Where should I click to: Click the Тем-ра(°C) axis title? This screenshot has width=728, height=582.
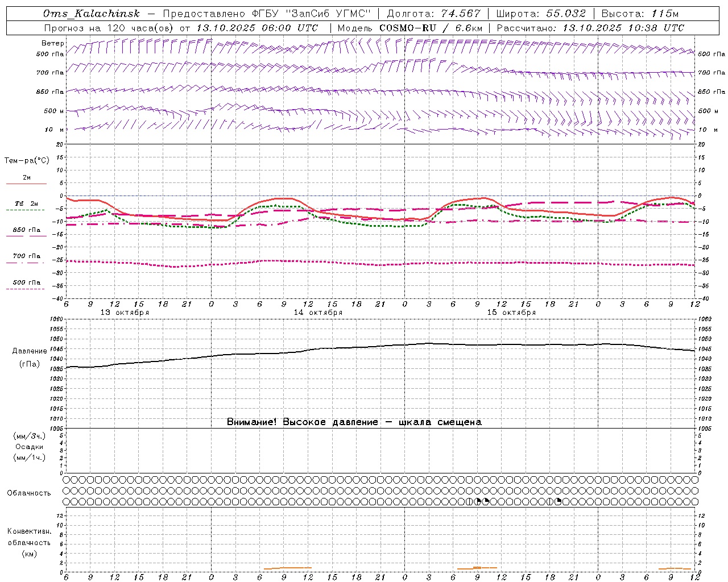[x=27, y=161]
